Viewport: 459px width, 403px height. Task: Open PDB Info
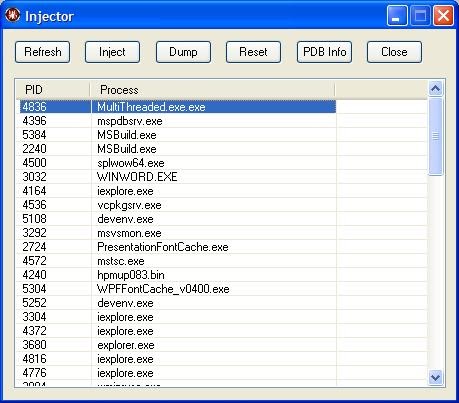(324, 52)
